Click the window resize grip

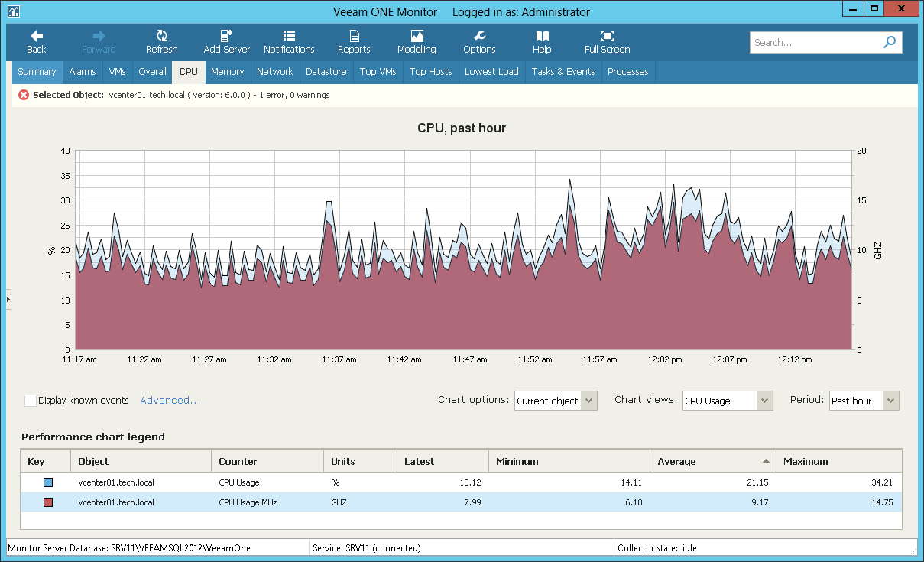coord(913,551)
